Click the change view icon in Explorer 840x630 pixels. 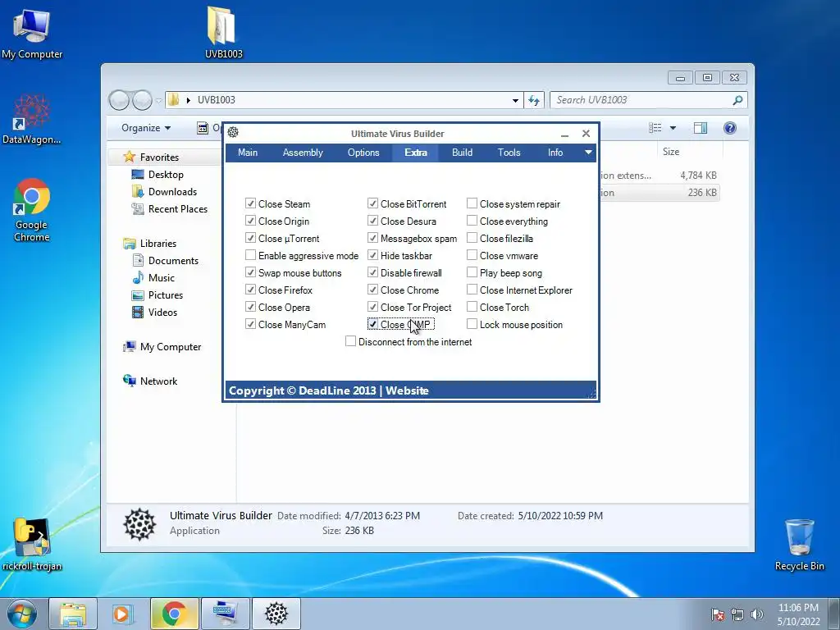tap(655, 128)
